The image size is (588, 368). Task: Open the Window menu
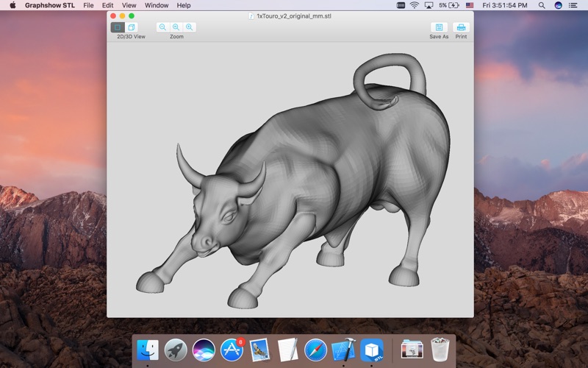click(157, 5)
